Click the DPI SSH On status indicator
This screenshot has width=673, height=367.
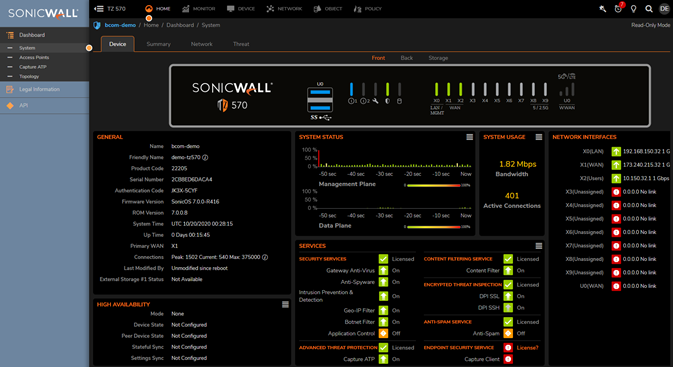tap(508, 308)
